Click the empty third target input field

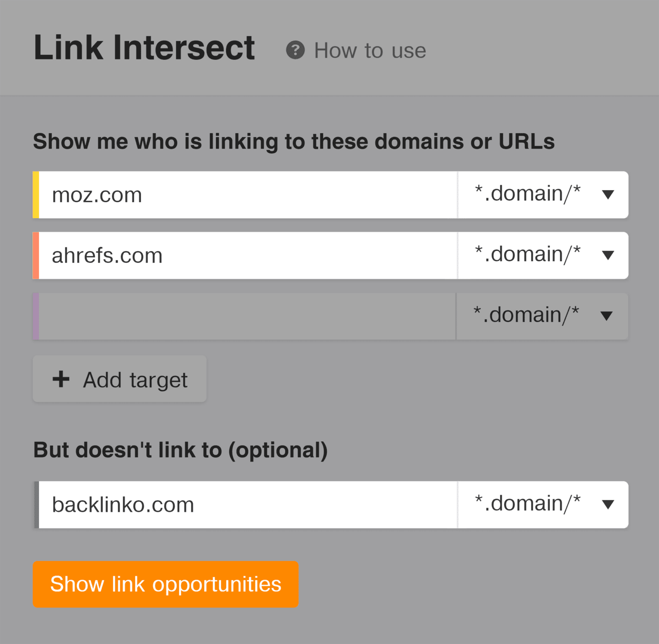229,316
